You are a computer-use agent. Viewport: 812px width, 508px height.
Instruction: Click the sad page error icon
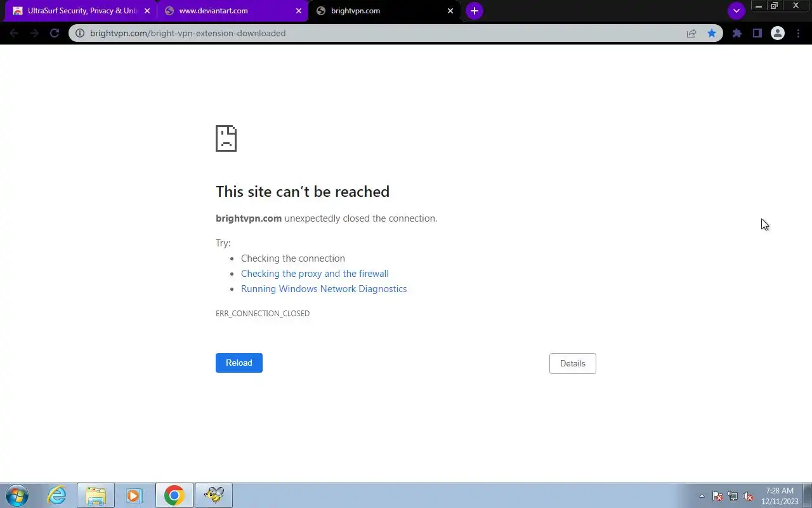point(226,138)
